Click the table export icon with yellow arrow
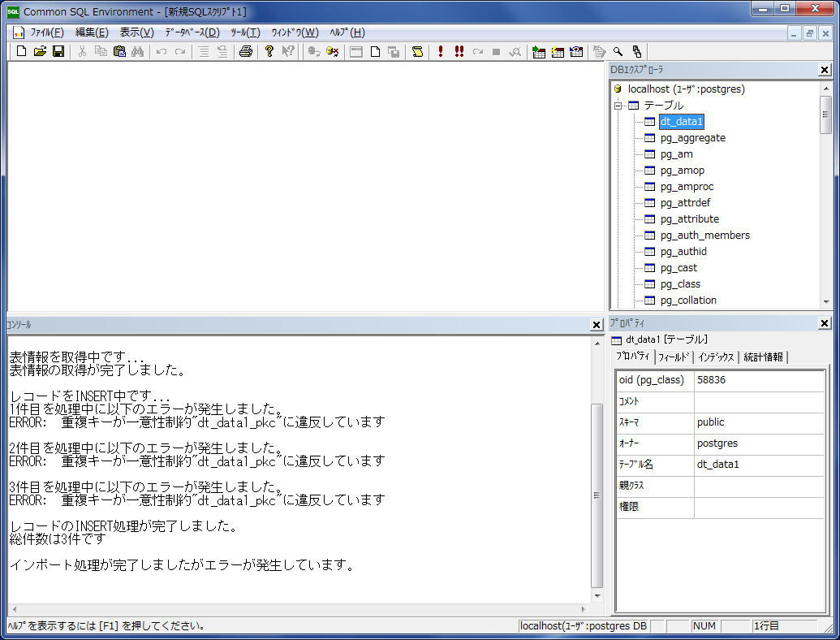The image size is (840, 640). click(558, 51)
